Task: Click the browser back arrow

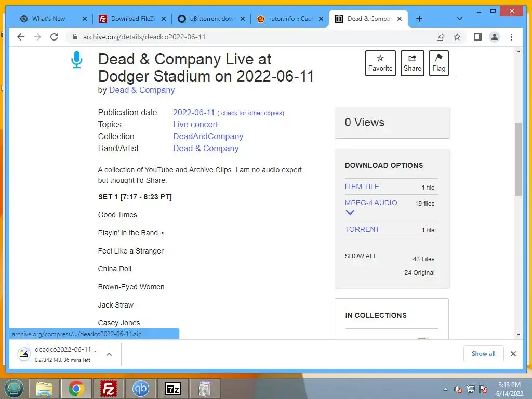Action: click(21, 37)
